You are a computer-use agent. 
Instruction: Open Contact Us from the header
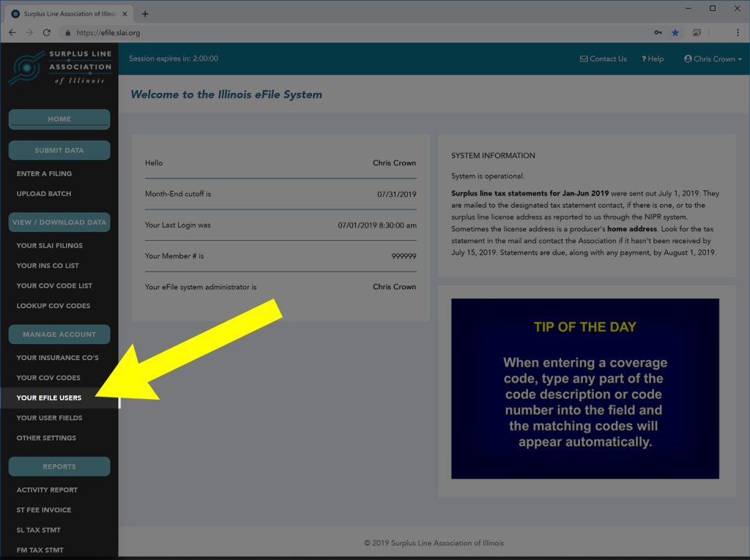coord(604,59)
